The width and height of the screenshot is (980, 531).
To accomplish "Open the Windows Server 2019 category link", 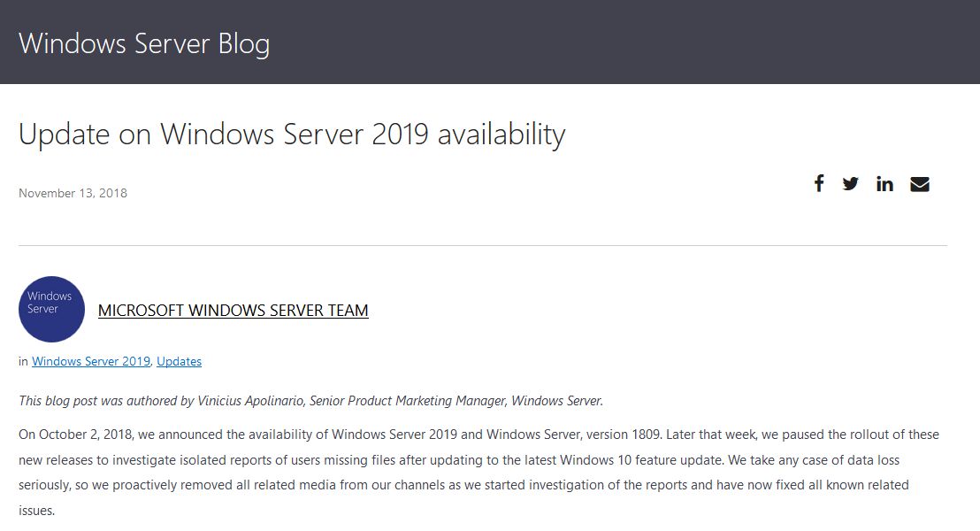I will click(90, 361).
